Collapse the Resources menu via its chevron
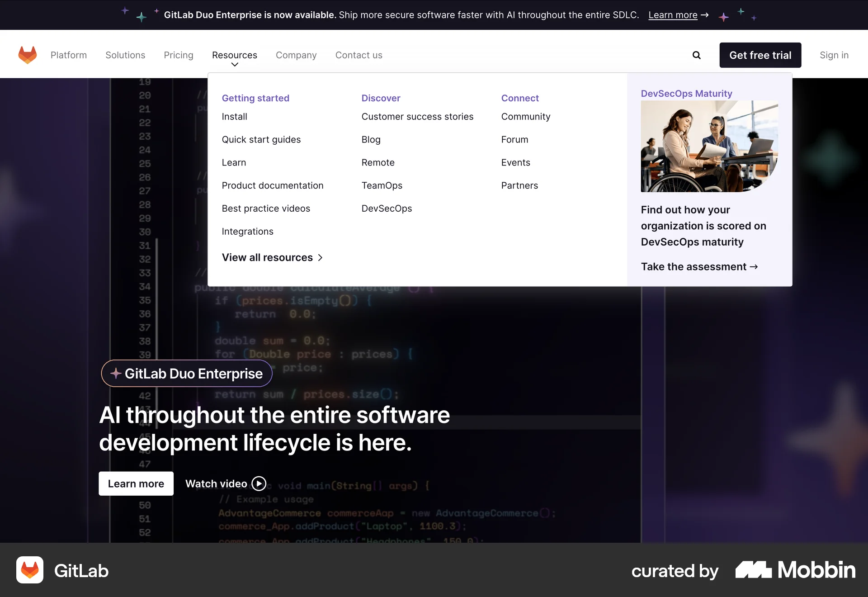Image resolution: width=868 pixels, height=597 pixels. pos(234,65)
